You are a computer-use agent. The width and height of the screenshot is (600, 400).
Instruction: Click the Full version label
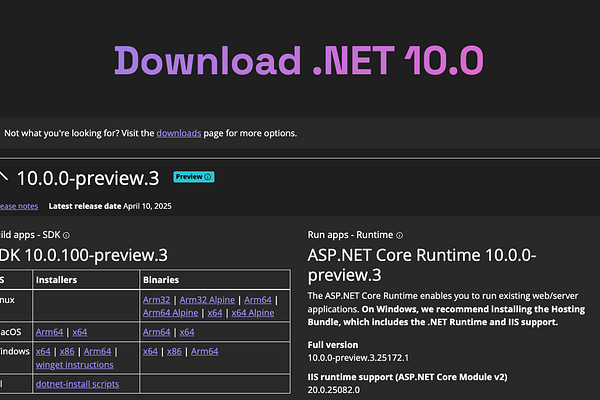(333, 345)
